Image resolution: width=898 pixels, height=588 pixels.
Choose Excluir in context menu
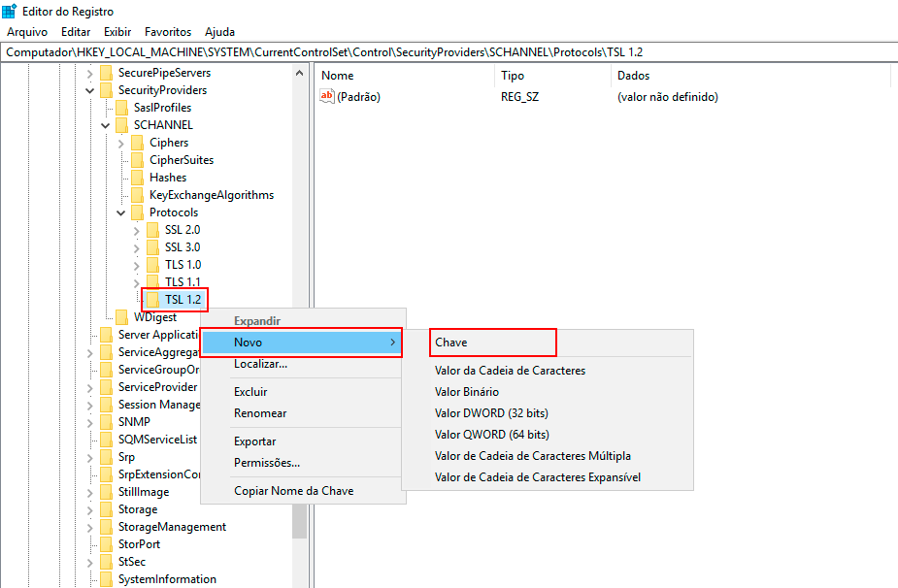point(250,392)
